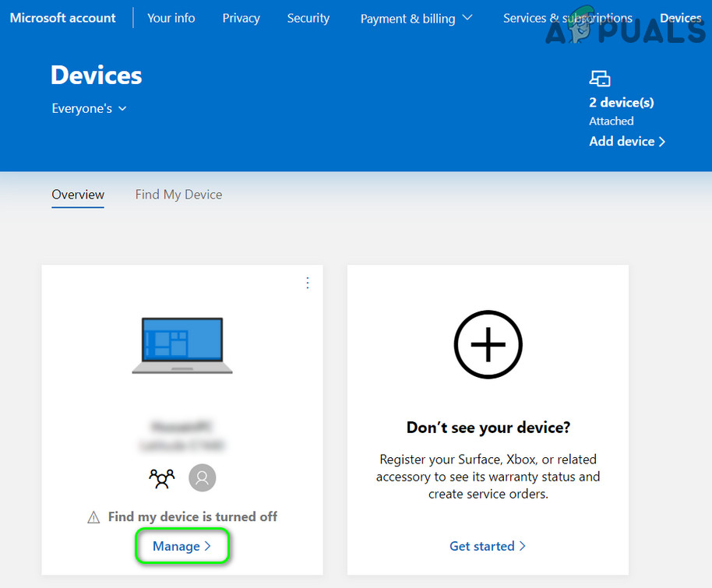Open Services & subscriptions in nav bar
Screen dimensions: 712x588
click(x=568, y=18)
